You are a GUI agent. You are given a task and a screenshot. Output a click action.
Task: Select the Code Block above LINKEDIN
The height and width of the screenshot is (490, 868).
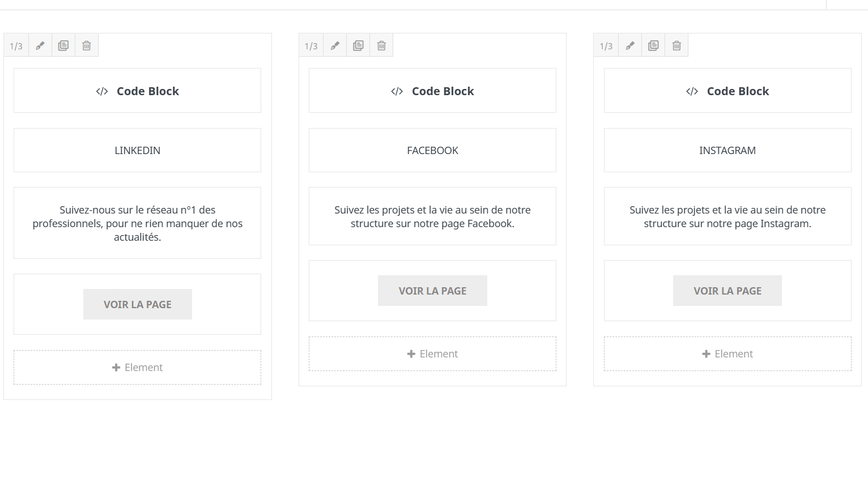tap(137, 91)
